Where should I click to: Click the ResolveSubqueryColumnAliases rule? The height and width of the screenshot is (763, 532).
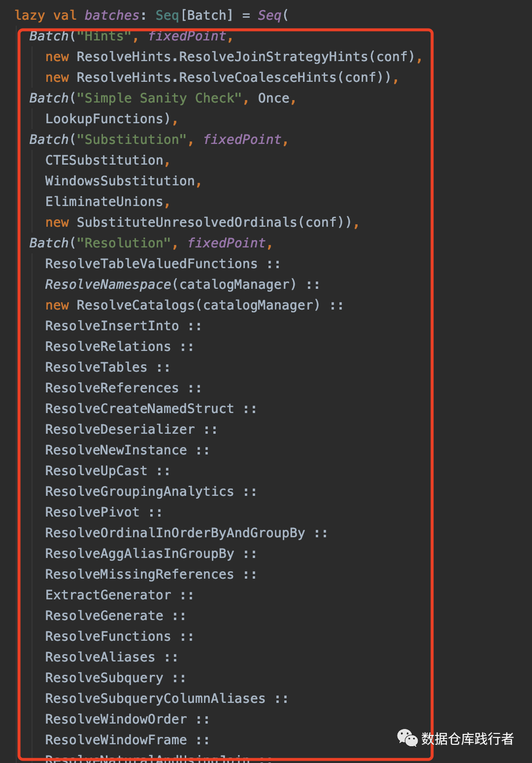coord(155,698)
